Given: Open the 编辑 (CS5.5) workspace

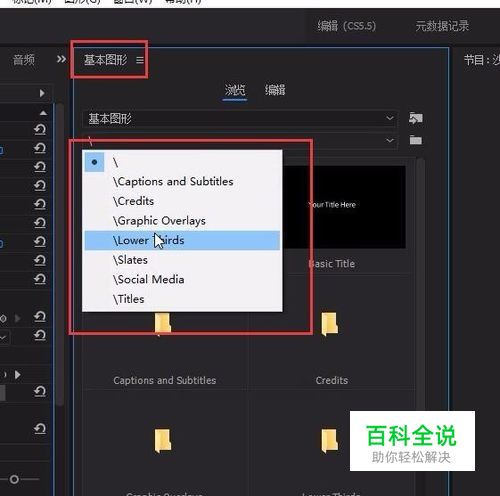Looking at the screenshot, I should coord(347,26).
